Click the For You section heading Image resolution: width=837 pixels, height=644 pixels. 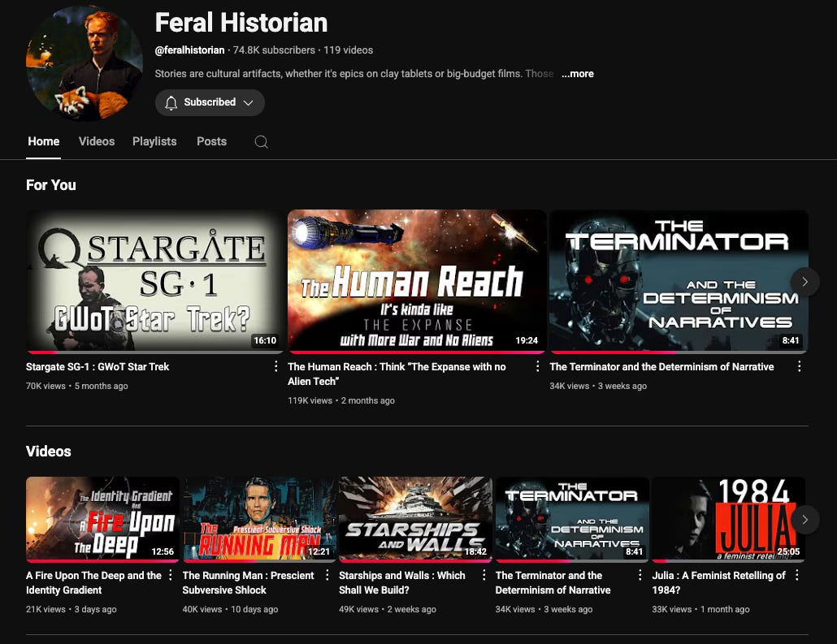[x=51, y=185]
